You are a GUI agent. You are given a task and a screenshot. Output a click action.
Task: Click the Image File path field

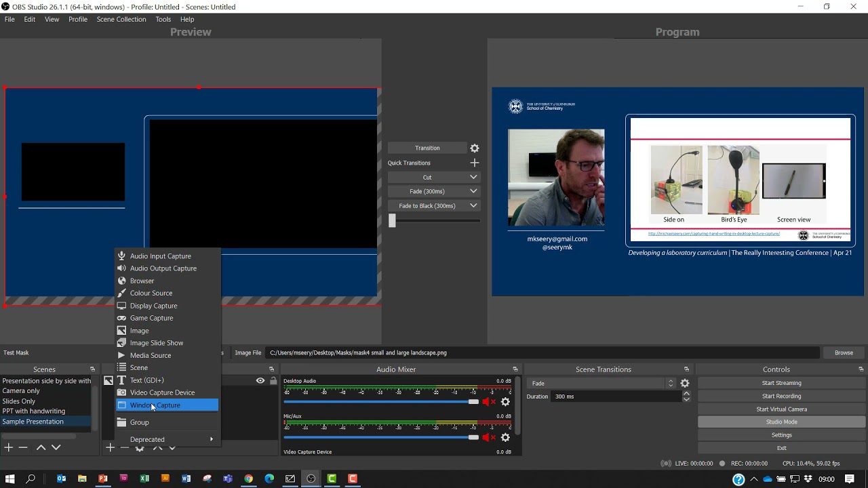[x=542, y=352]
